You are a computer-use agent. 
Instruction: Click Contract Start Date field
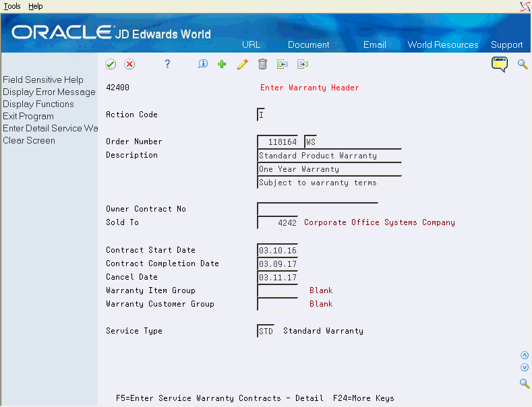(x=278, y=250)
